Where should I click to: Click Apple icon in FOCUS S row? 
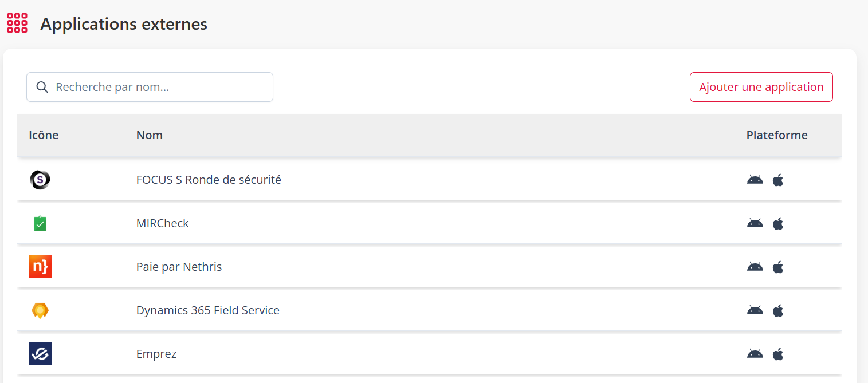778,180
